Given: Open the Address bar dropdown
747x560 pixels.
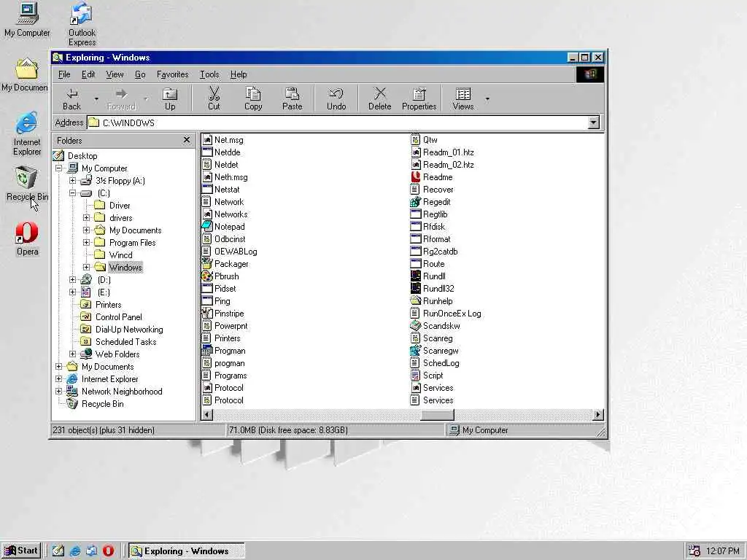Looking at the screenshot, I should click(x=593, y=122).
